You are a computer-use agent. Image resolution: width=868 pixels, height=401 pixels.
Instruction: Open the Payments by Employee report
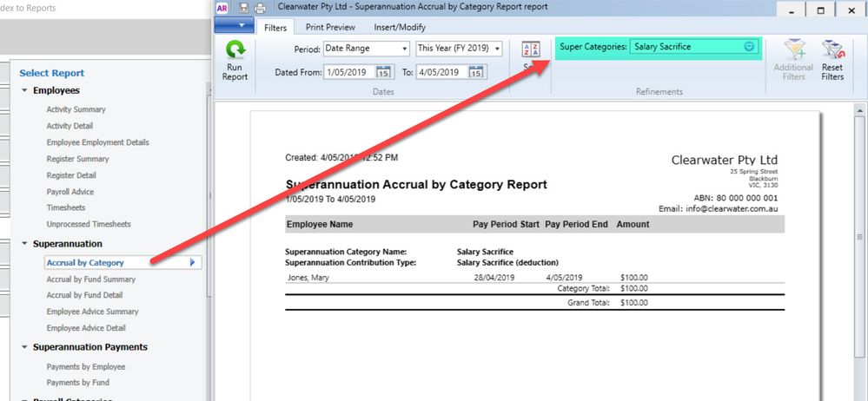86,366
